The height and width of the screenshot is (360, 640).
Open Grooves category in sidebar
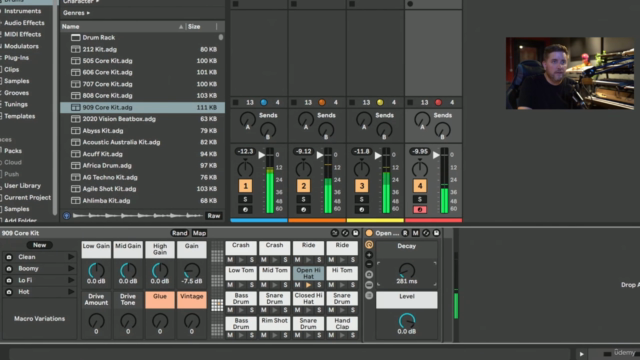pos(16,93)
